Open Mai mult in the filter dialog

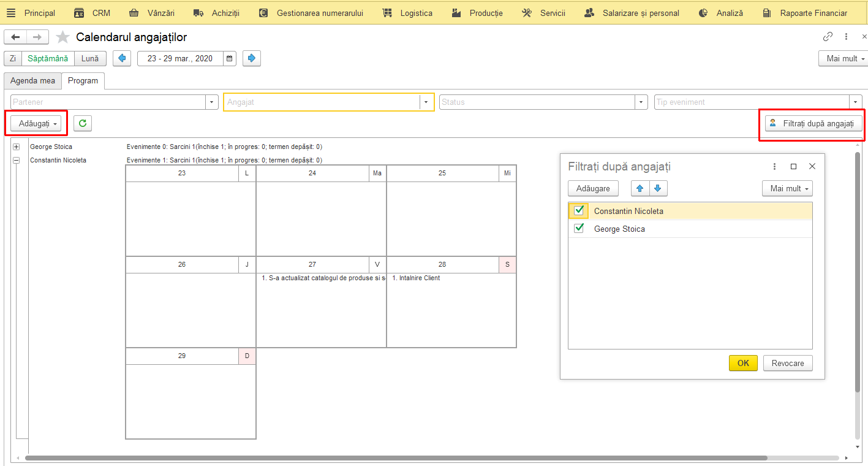click(x=787, y=188)
